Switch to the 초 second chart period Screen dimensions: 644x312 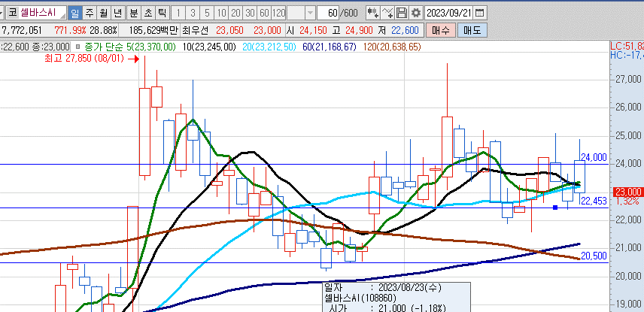[148, 13]
